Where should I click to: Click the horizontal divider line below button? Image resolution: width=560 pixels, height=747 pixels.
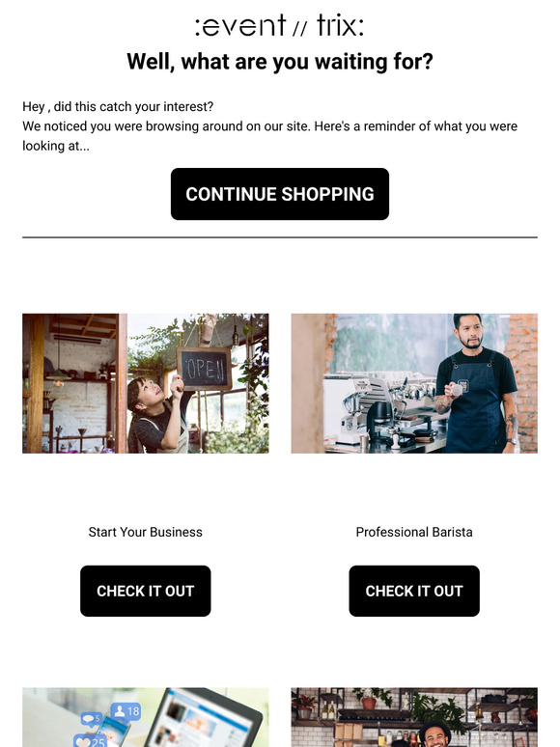pyautogui.click(x=280, y=236)
